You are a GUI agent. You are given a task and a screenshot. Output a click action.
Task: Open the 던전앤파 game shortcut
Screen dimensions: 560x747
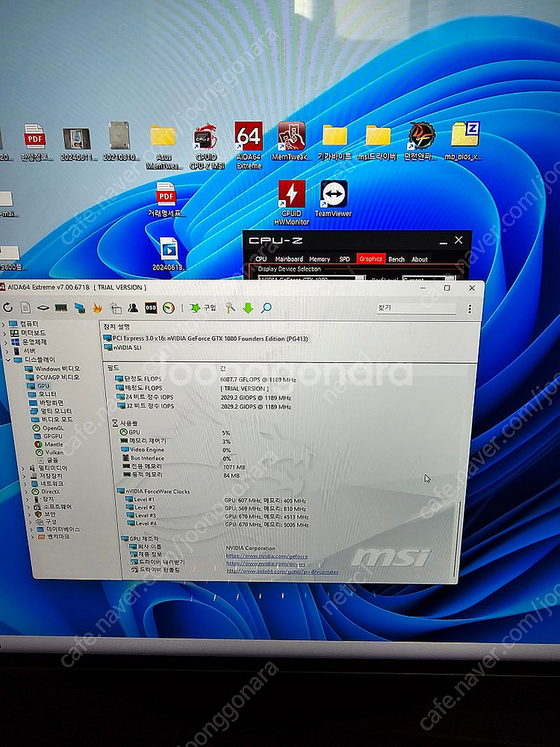pyautogui.click(x=421, y=141)
